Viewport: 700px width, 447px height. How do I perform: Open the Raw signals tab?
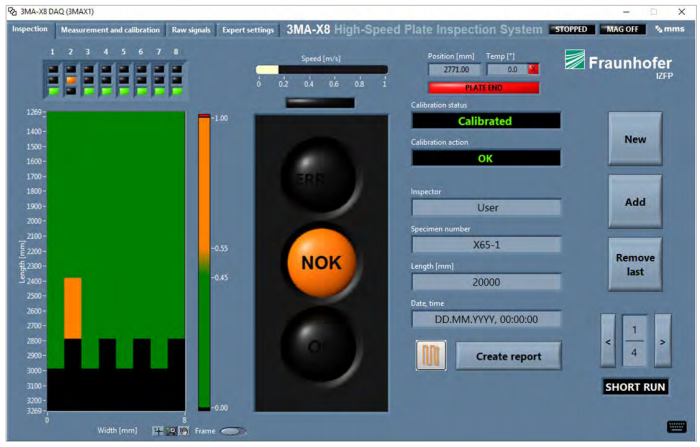[x=191, y=30]
